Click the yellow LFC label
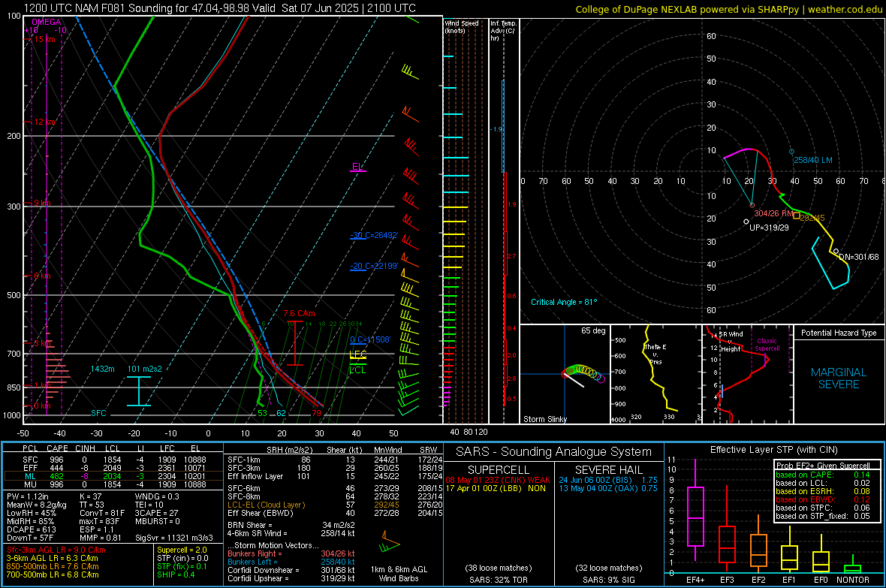The height and width of the screenshot is (588, 886). coord(357,354)
